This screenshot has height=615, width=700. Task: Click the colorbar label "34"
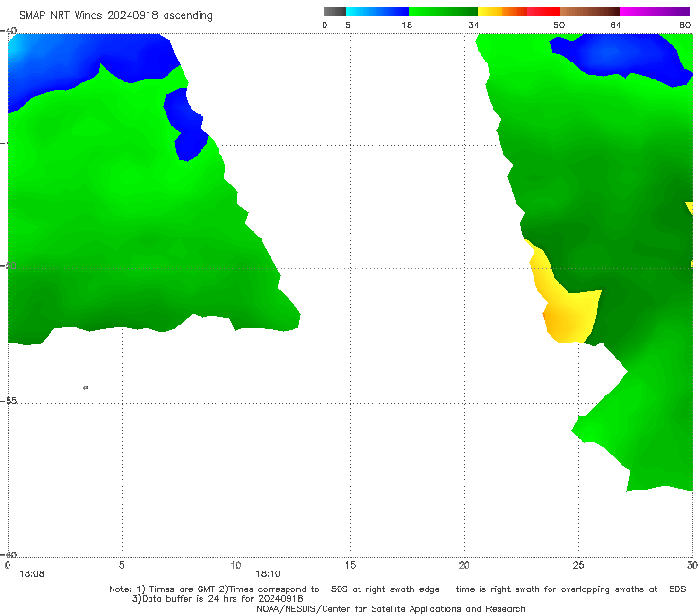coord(474,26)
